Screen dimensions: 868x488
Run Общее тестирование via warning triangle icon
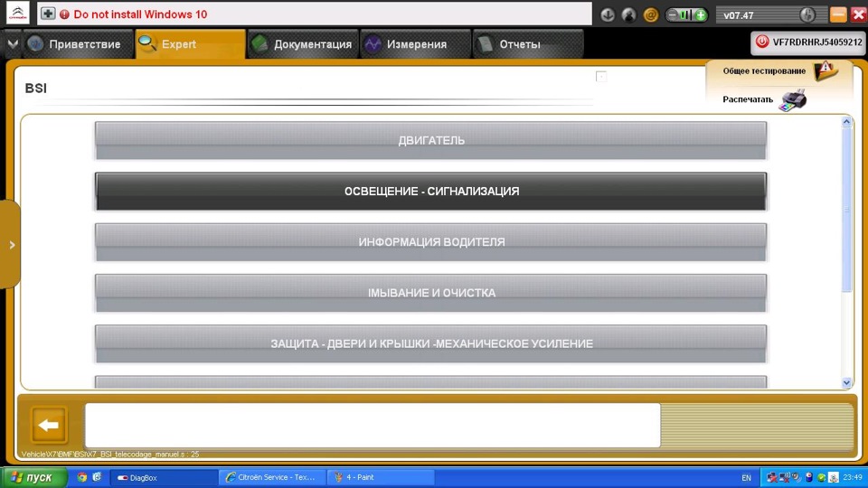click(x=826, y=70)
